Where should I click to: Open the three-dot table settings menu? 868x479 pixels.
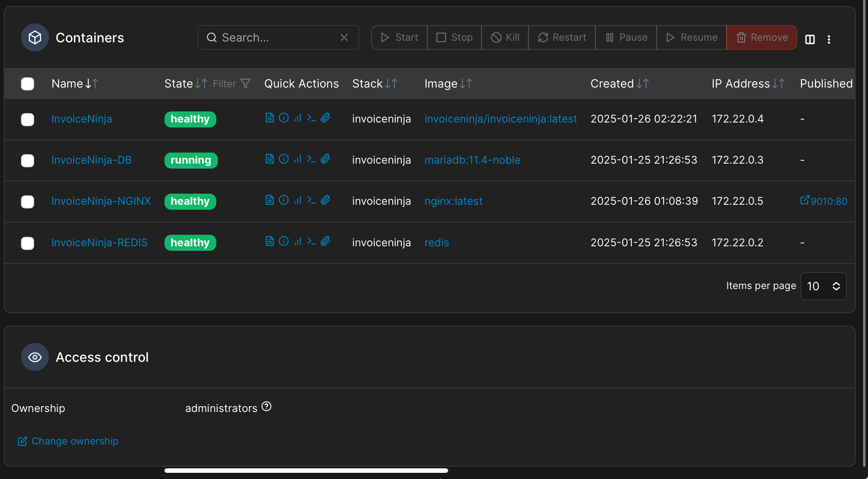tap(829, 39)
